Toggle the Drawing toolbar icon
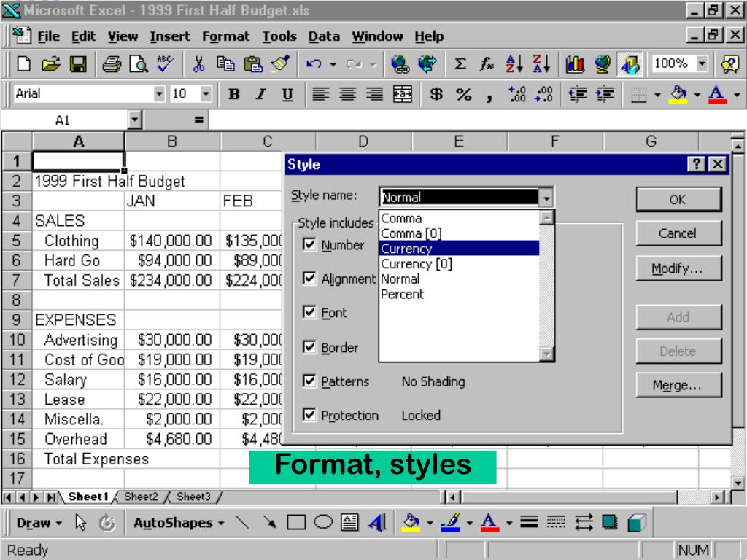747x560 pixels. coord(630,64)
